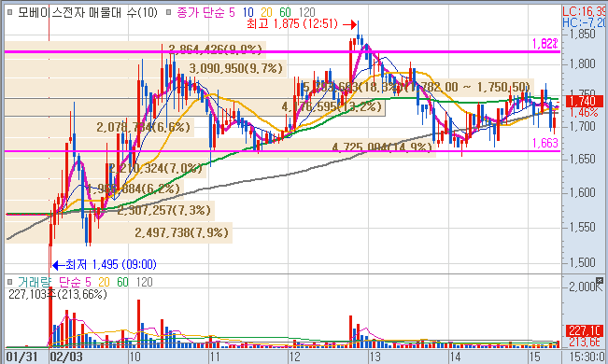
Task: Select the gray 120 volume average label
Action: point(144,282)
